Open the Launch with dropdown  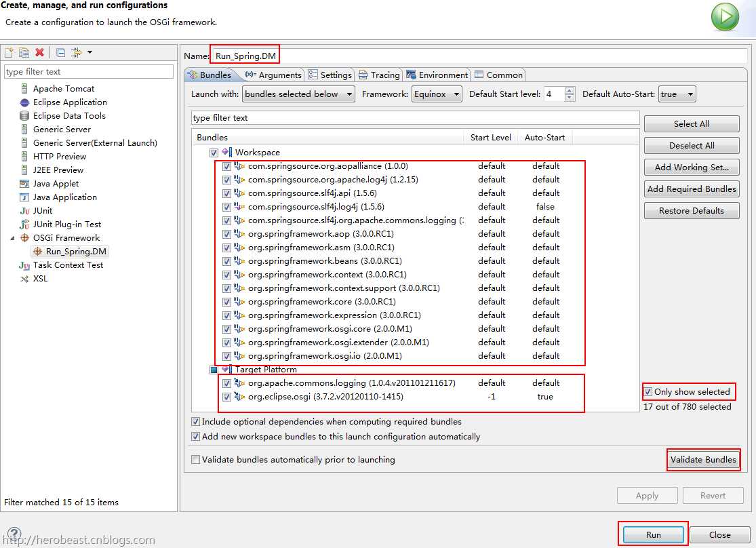(298, 94)
